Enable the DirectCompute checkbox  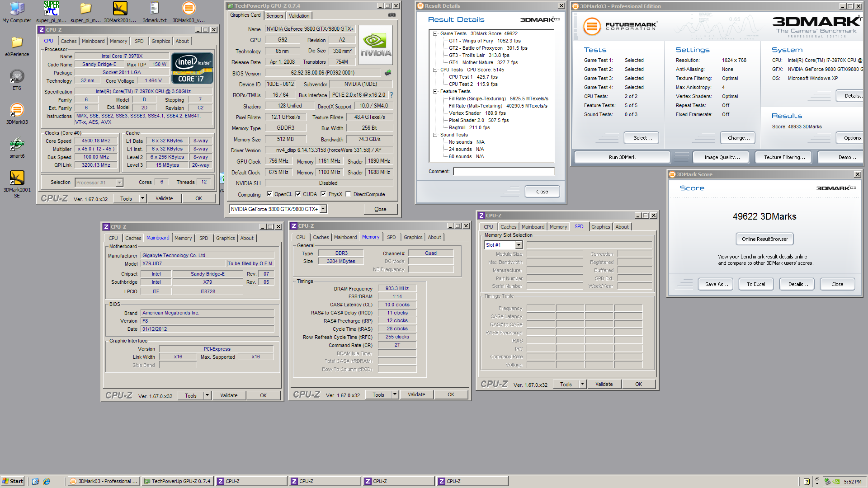tap(348, 194)
